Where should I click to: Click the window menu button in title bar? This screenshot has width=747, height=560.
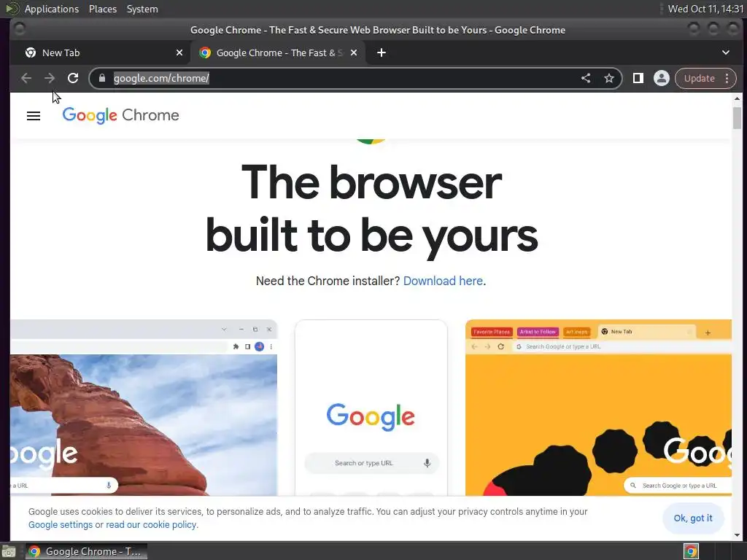[20, 29]
